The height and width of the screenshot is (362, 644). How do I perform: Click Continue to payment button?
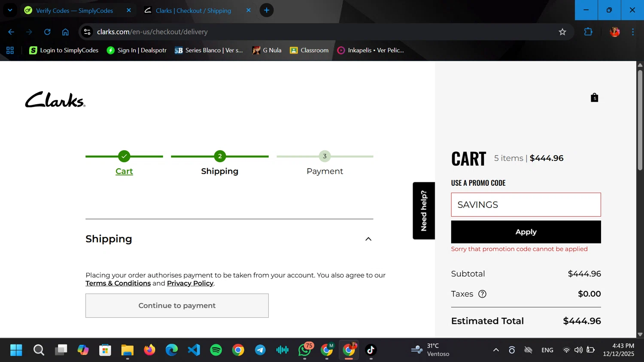[177, 306]
